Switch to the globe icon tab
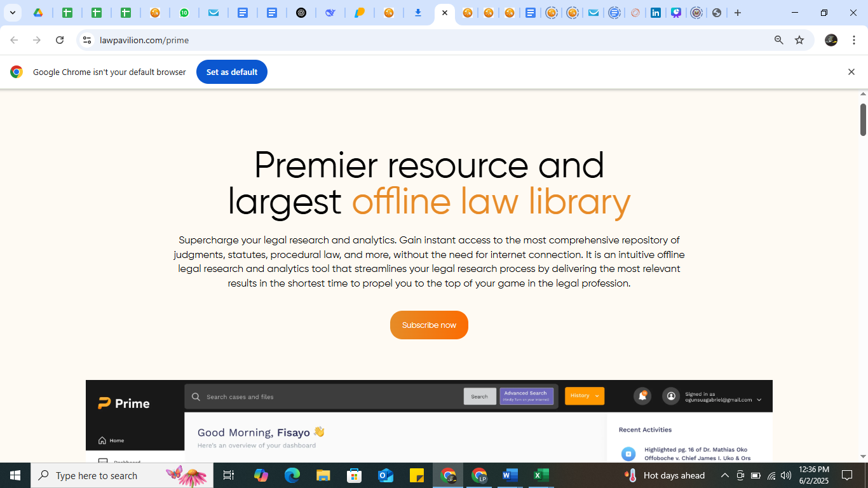Image resolution: width=868 pixels, height=488 pixels. coord(717,13)
